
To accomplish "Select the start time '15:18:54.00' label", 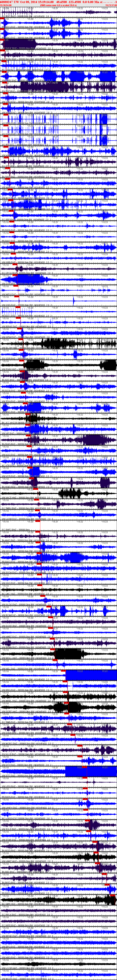I will [6, 5].
